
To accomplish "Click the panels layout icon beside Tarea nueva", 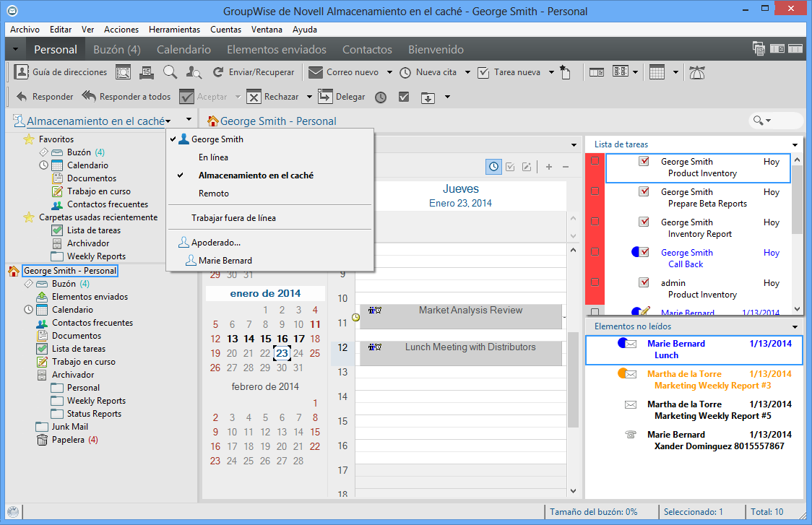I will click(x=597, y=72).
